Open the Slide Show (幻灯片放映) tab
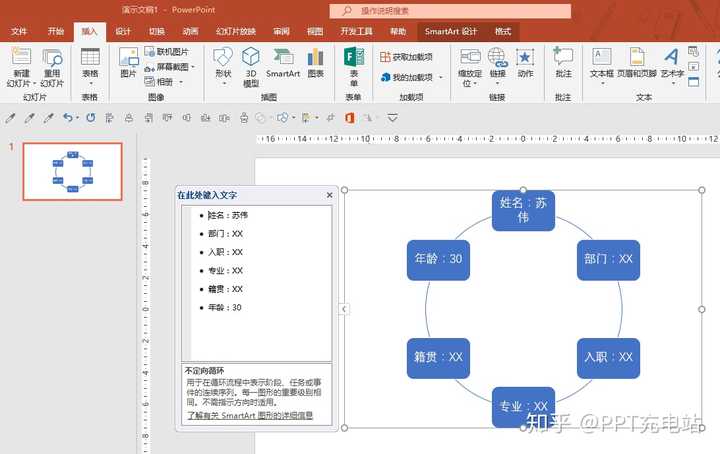 click(x=236, y=31)
